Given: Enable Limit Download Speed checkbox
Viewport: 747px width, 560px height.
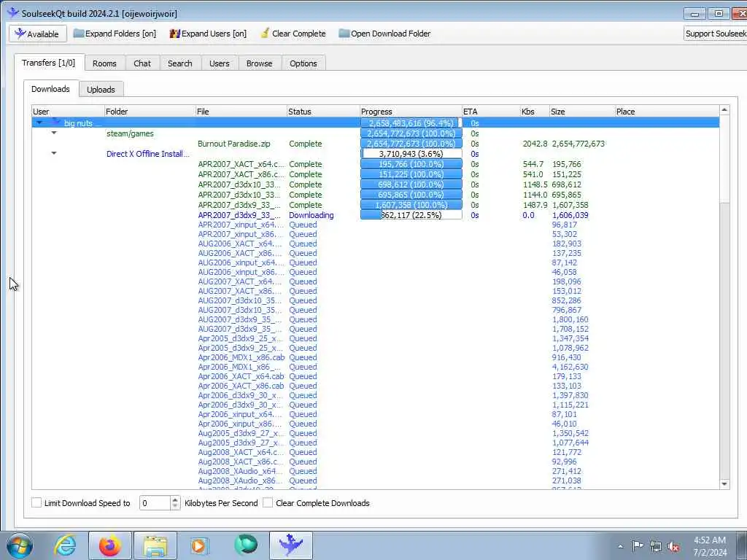Looking at the screenshot, I should 36,502.
